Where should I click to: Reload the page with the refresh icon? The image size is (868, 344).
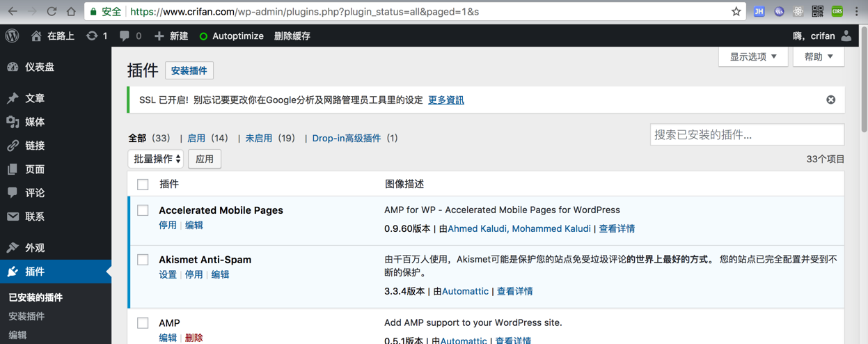click(52, 11)
